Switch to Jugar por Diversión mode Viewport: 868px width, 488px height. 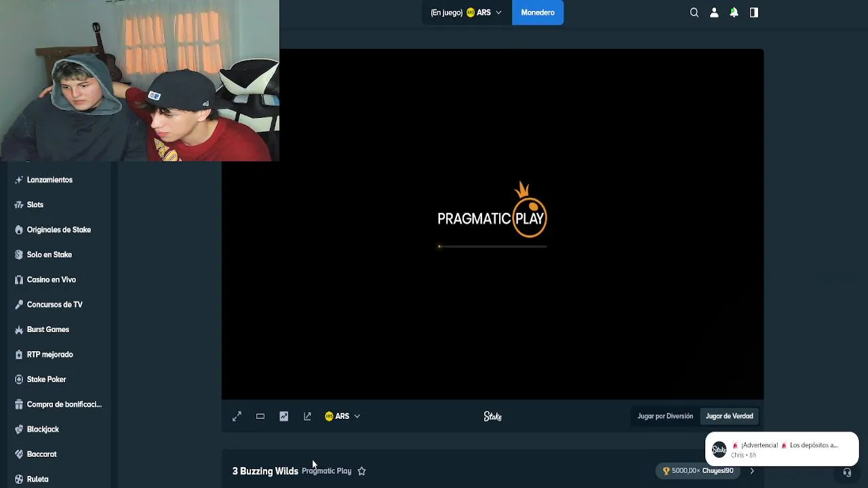tap(665, 416)
